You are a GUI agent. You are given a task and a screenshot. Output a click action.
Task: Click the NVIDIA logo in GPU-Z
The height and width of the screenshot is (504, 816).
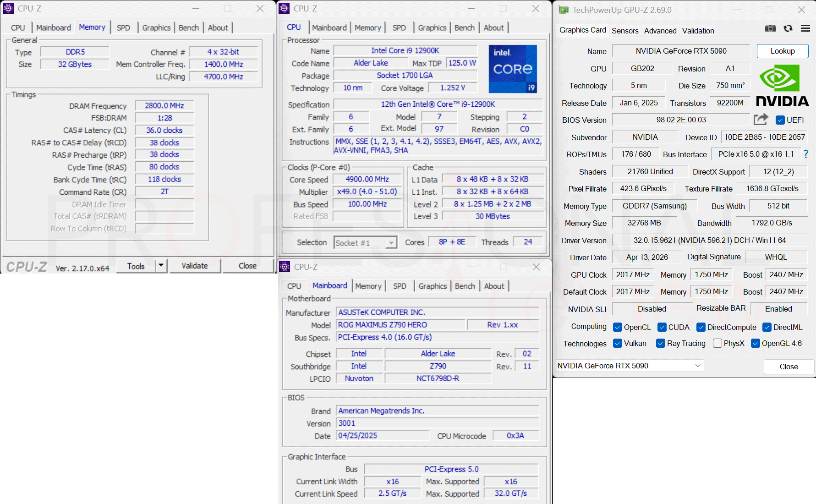783,86
